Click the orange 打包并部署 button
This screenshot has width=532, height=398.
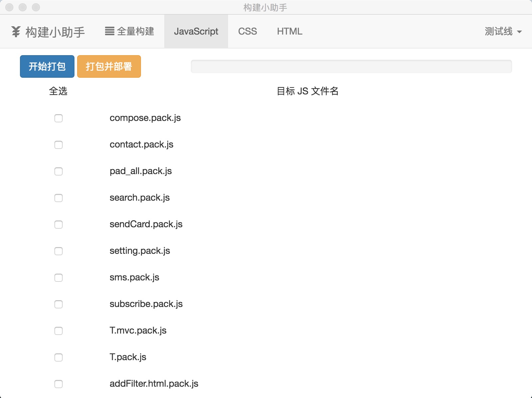point(109,66)
